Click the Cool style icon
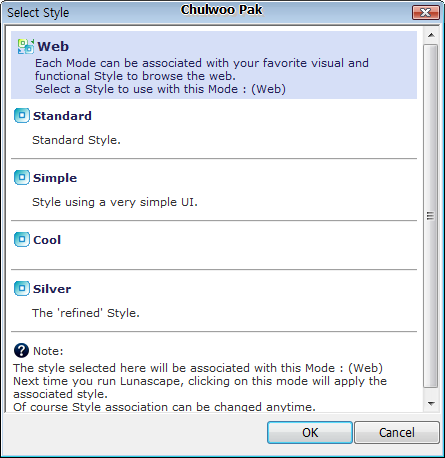445x458 pixels. 22,240
